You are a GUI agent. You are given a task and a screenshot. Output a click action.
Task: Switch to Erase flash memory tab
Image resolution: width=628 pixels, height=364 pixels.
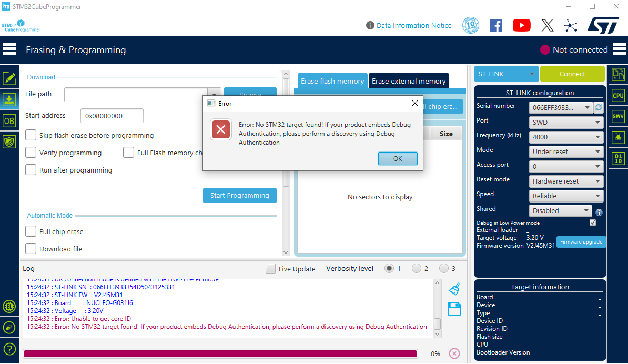(332, 82)
